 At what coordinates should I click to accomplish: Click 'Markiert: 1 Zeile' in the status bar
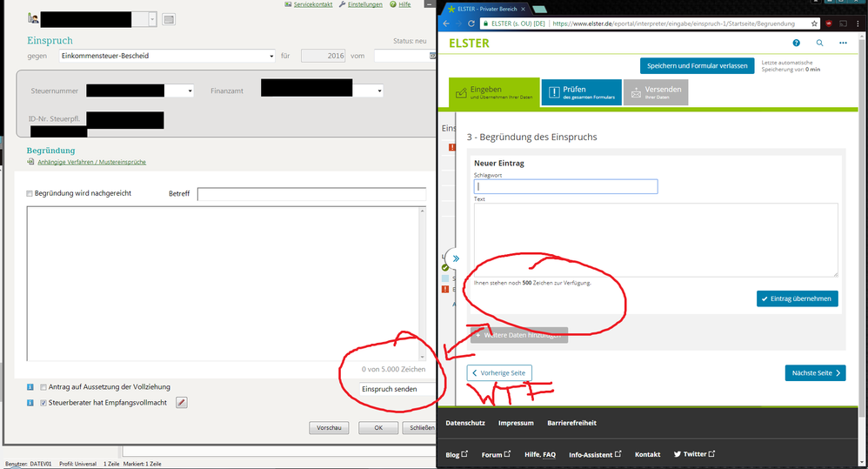143,464
